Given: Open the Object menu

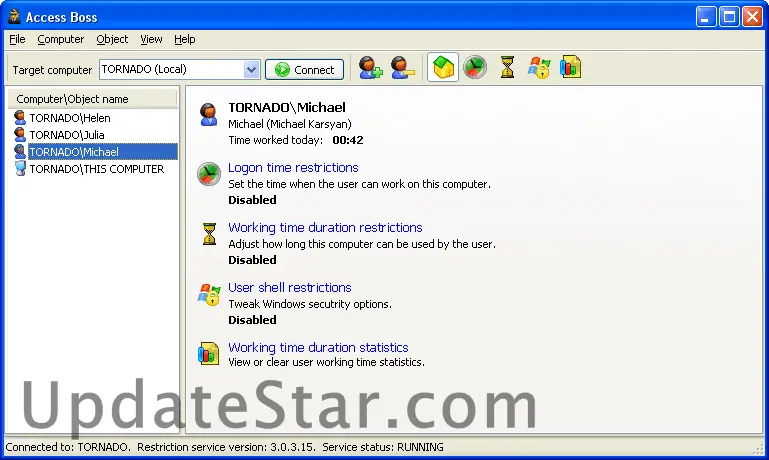Looking at the screenshot, I should point(112,39).
